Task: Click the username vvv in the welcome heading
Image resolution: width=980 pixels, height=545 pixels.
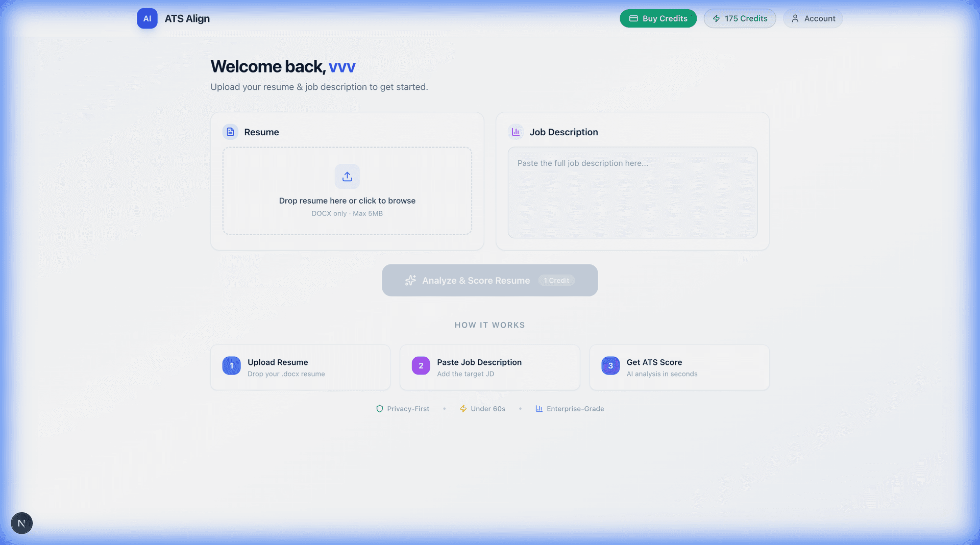Action: point(342,66)
